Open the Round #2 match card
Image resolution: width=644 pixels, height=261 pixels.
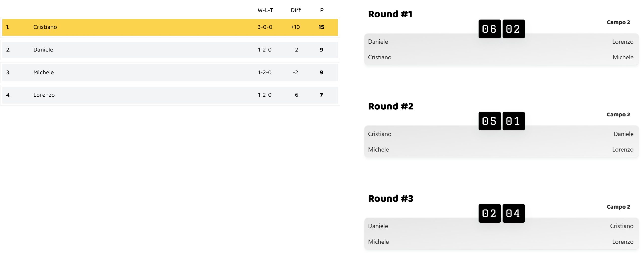501,142
